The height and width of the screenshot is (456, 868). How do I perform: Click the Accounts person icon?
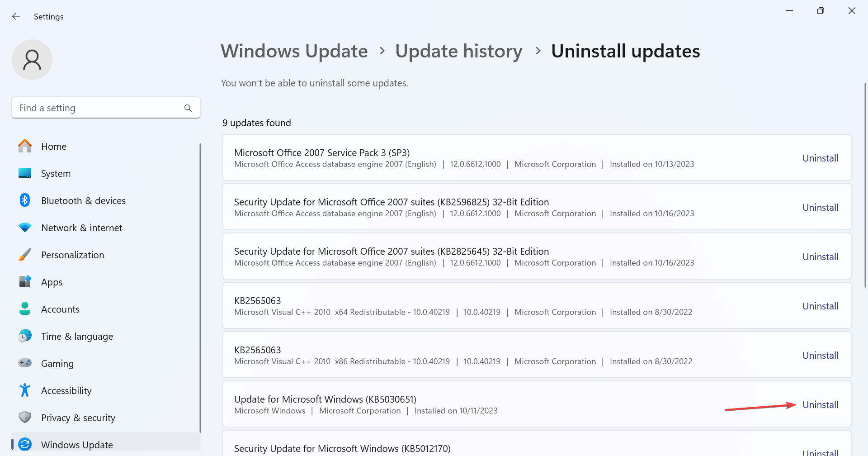(x=25, y=309)
